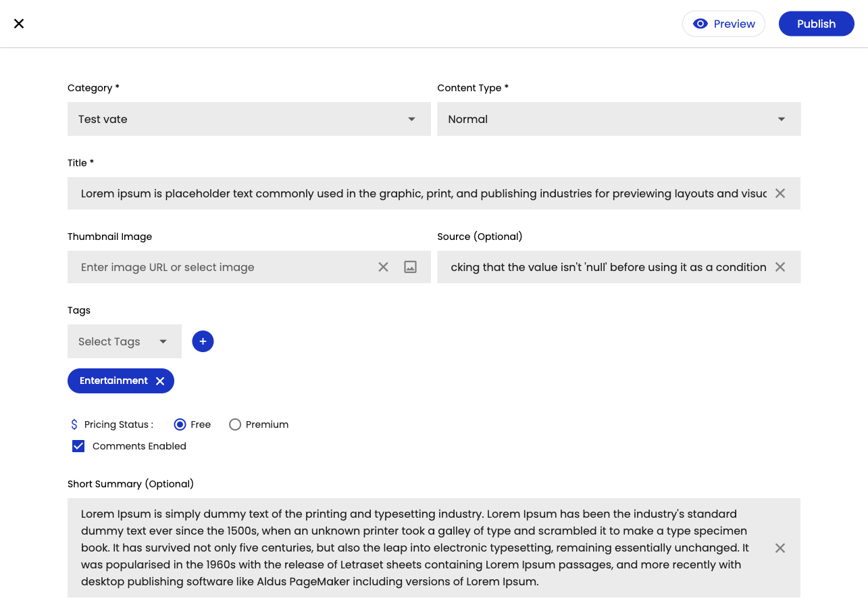Screen dimensions: 868x611
Task: Expand the Content Type dropdown
Action: click(x=618, y=119)
